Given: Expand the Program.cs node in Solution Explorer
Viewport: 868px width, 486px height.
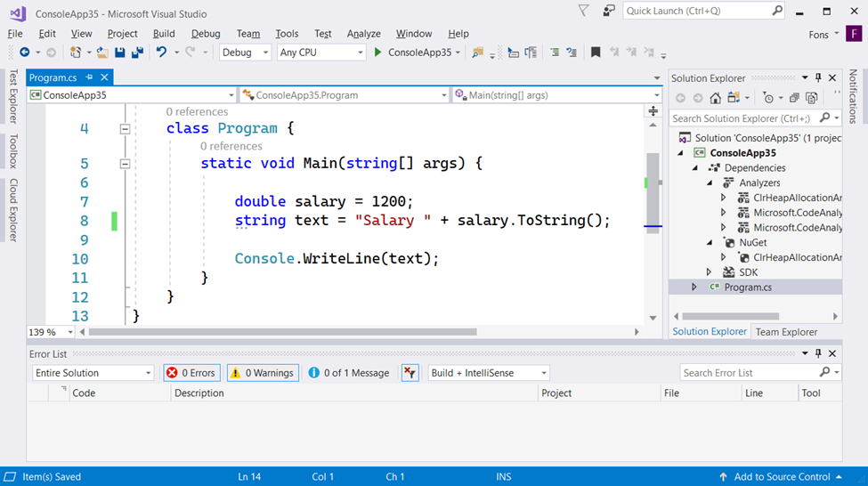Looking at the screenshot, I should click(694, 288).
